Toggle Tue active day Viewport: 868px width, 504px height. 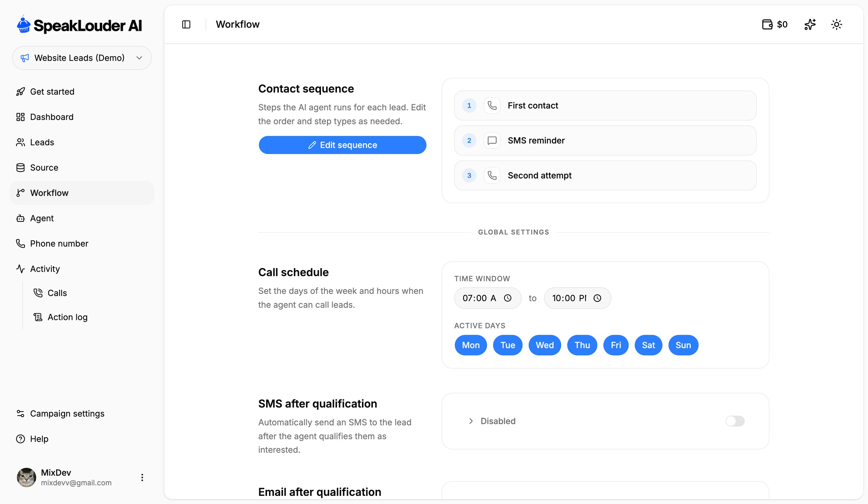tap(507, 345)
